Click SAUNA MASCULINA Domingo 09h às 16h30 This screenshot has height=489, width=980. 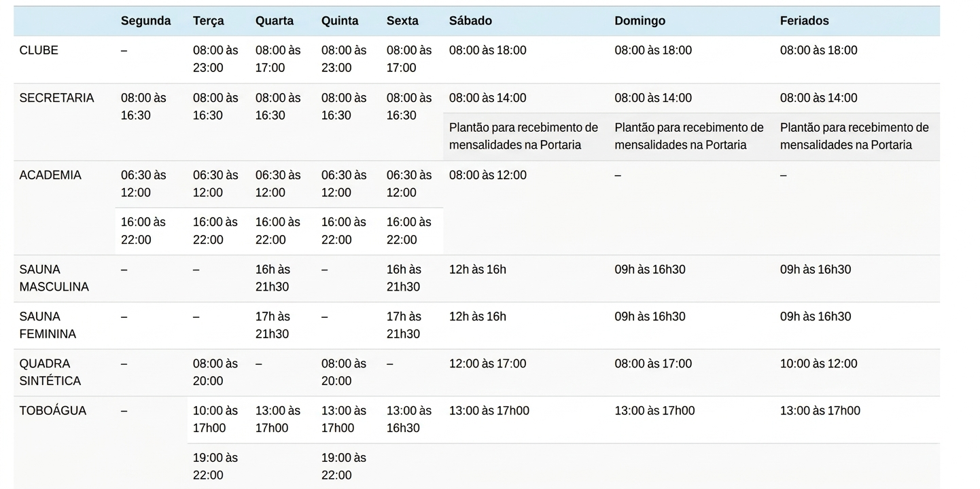coord(650,270)
